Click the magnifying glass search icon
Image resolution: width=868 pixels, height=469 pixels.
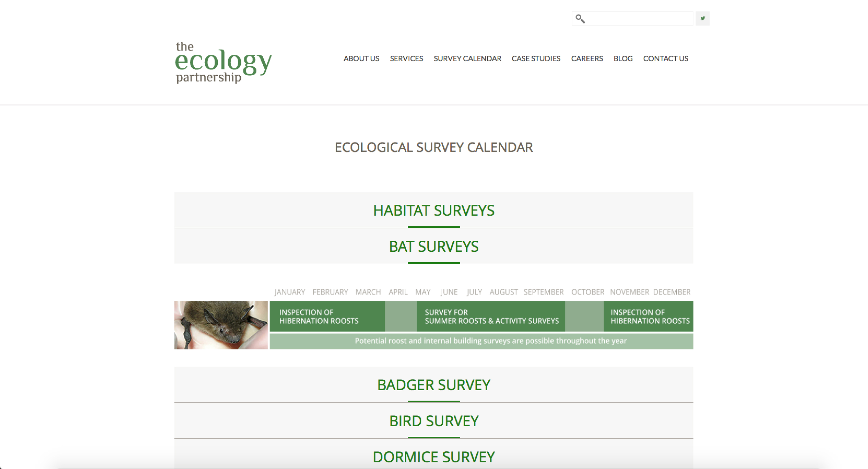point(580,18)
